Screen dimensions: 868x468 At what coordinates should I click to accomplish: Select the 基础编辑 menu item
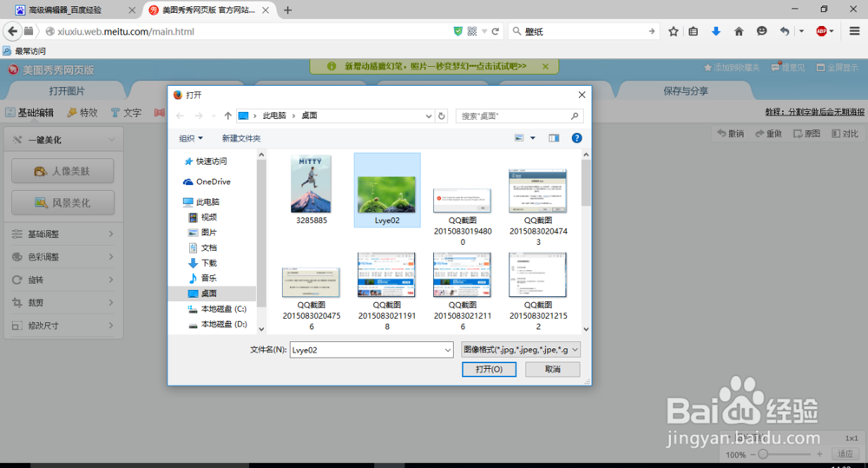[30, 112]
